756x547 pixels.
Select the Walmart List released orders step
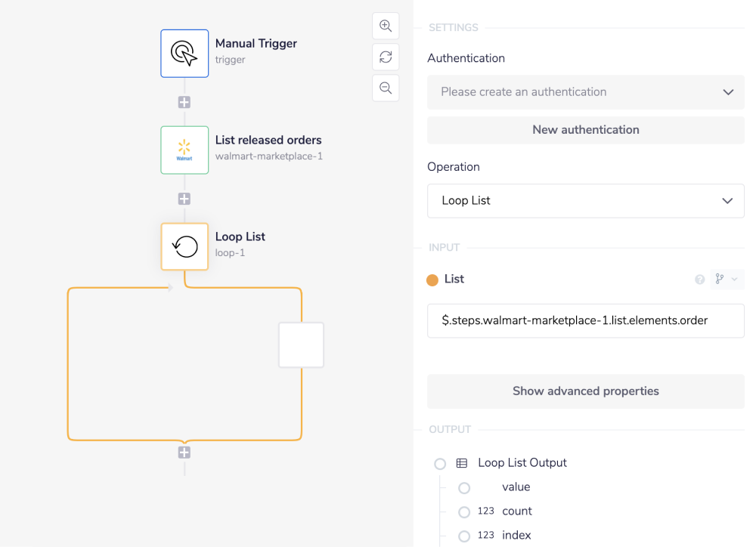184,150
